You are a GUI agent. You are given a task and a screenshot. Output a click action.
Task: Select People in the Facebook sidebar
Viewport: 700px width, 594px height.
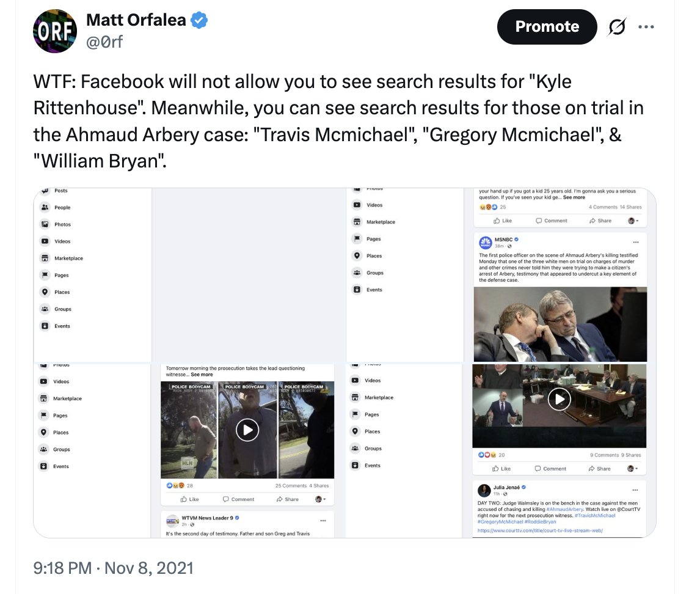[x=62, y=208]
